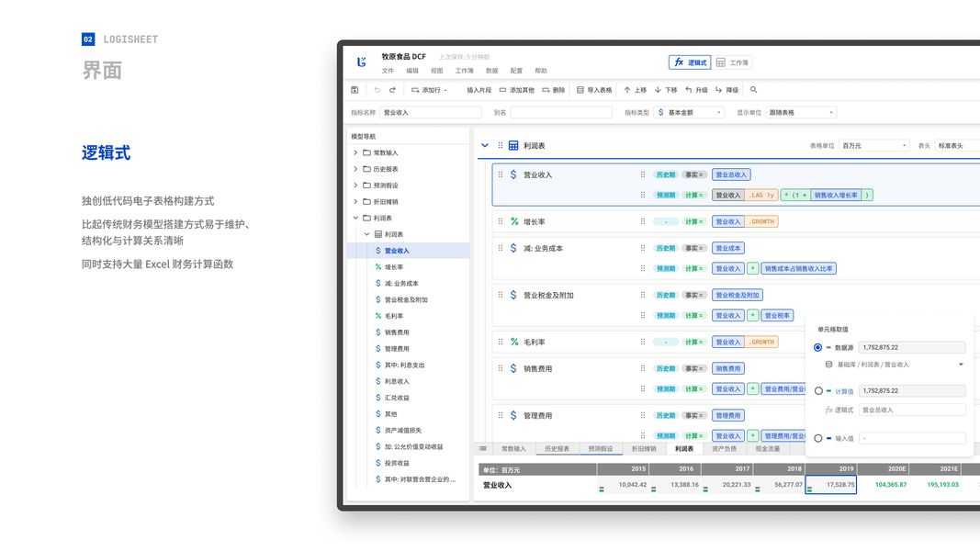Select the 计算值 radio button
This screenshot has width=980, height=551.
tap(818, 391)
